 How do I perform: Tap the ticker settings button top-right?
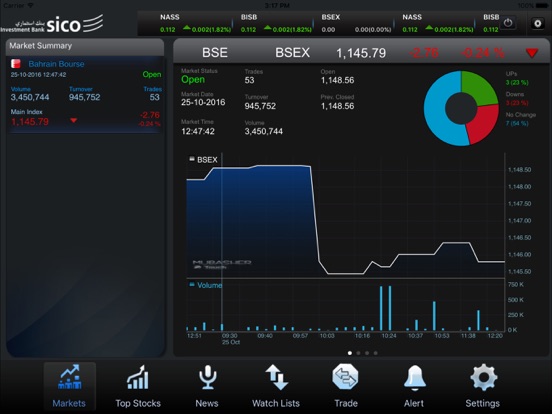point(538,23)
